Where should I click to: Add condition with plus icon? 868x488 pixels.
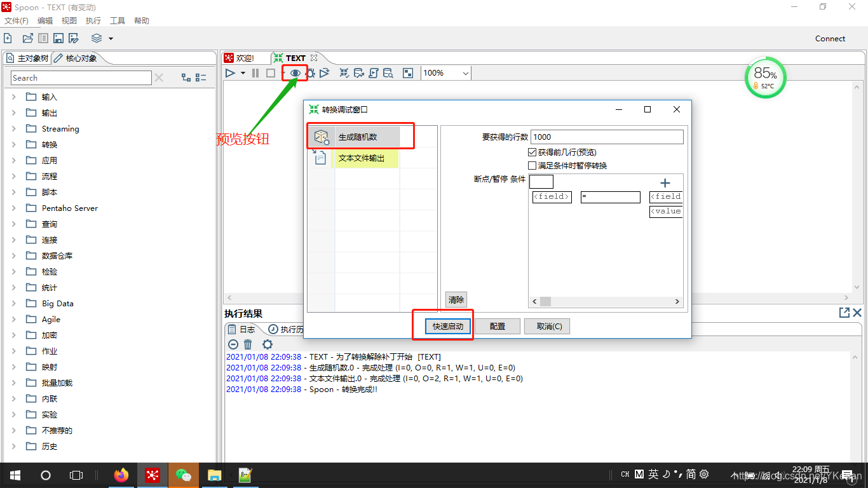(665, 183)
